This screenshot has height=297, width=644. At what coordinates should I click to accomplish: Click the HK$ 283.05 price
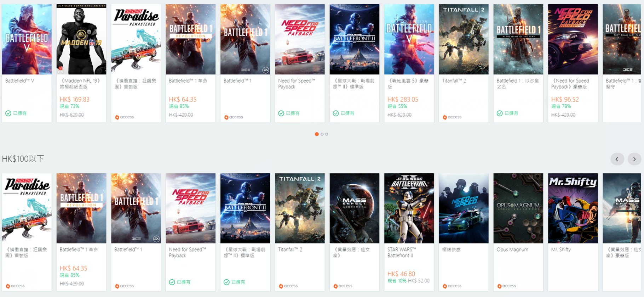click(x=403, y=100)
